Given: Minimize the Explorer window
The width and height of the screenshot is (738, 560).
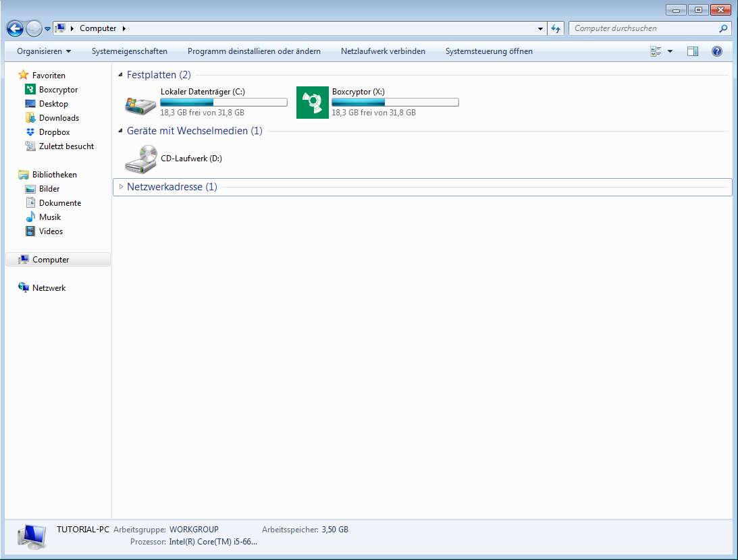Looking at the screenshot, I should [676, 10].
